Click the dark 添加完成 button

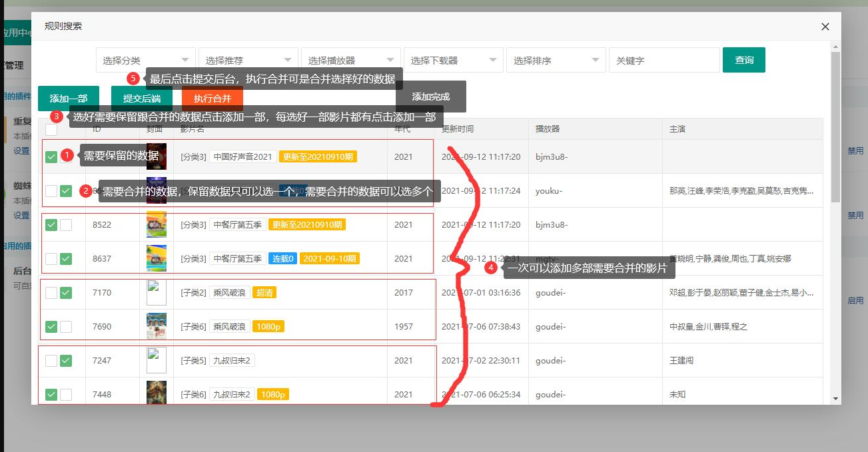[431, 97]
